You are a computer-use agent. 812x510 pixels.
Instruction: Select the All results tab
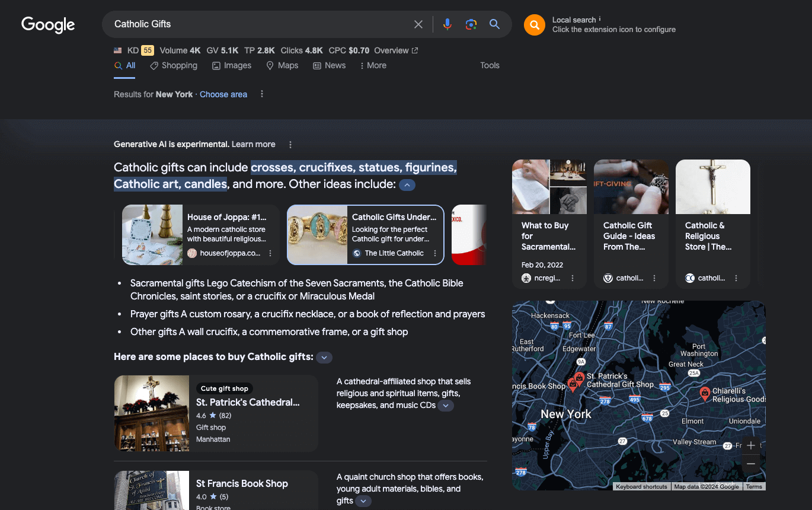pyautogui.click(x=125, y=66)
